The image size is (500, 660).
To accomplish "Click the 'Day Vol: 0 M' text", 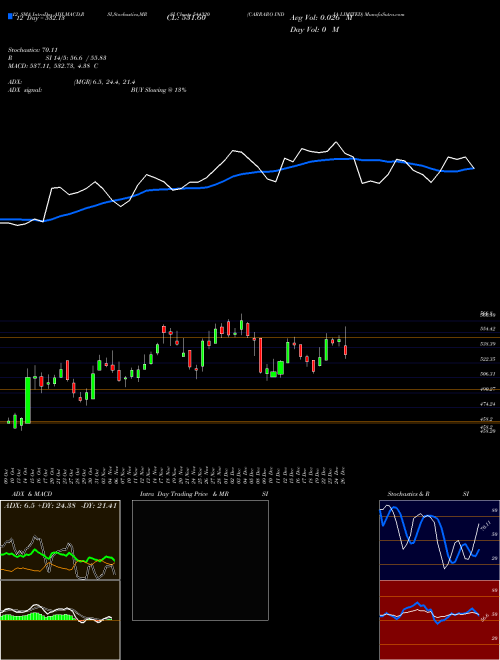I will click(x=314, y=30).
